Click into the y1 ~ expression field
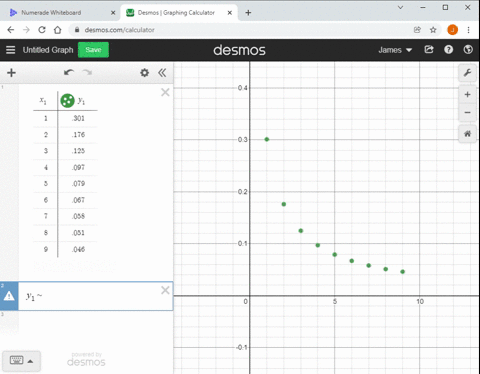 click(95, 296)
